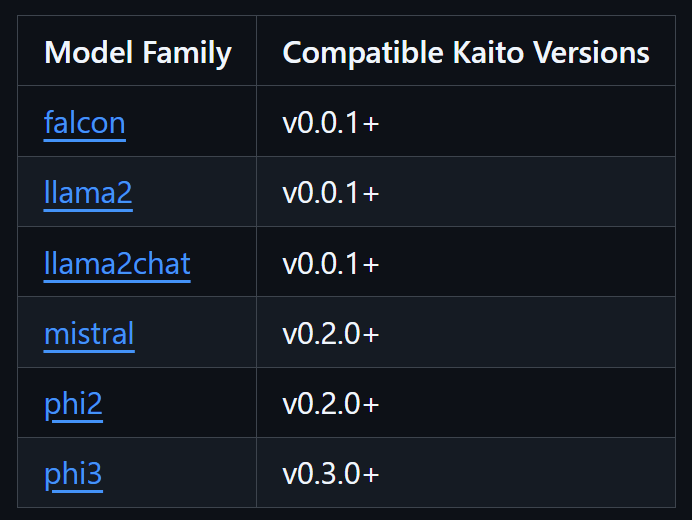Click the v0.2.0+ version in phi2 row
This screenshot has height=520, width=692.
coord(330,403)
